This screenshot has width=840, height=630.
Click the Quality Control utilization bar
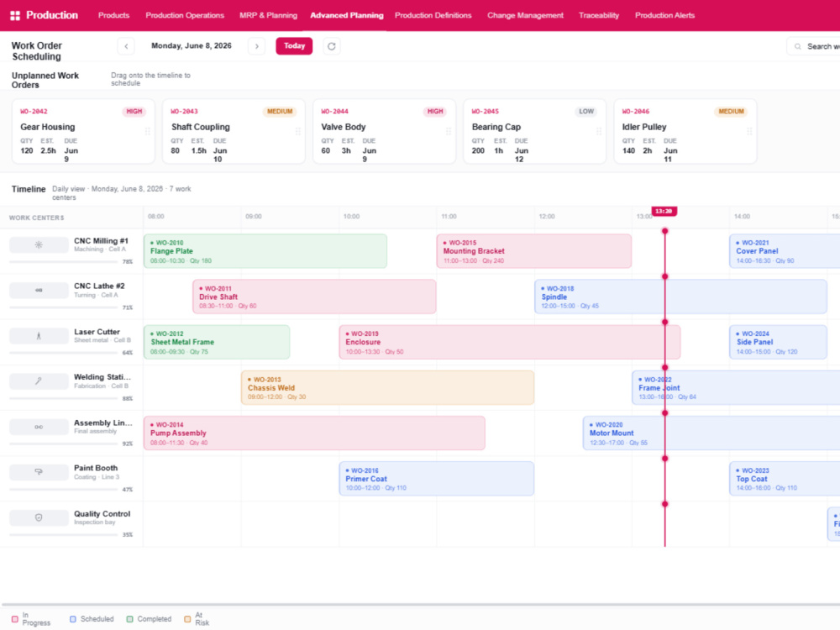coord(64,534)
